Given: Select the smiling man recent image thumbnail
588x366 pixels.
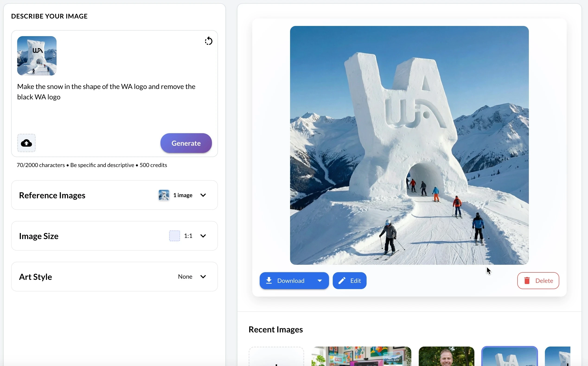Looking at the screenshot, I should (x=446, y=356).
